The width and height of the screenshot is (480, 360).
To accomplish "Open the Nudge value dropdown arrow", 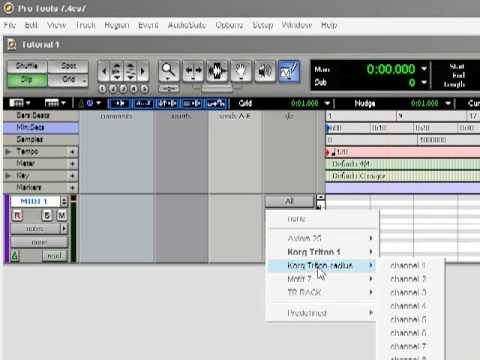I will [x=448, y=103].
